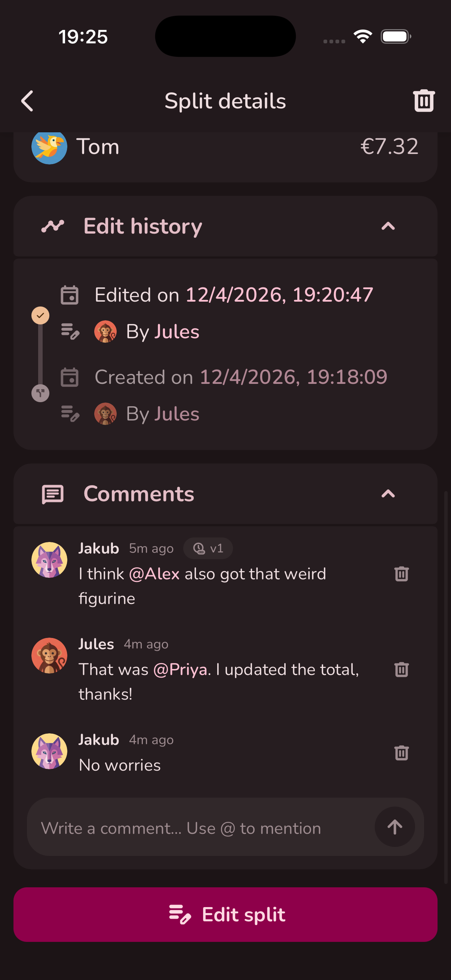
Task: Go back using the left chevron arrow
Action: (x=27, y=101)
